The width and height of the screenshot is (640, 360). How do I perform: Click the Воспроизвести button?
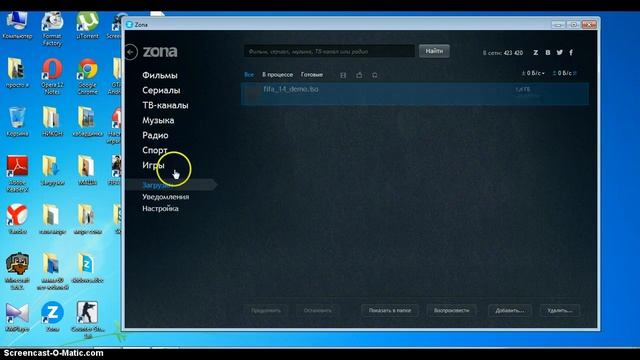451,311
